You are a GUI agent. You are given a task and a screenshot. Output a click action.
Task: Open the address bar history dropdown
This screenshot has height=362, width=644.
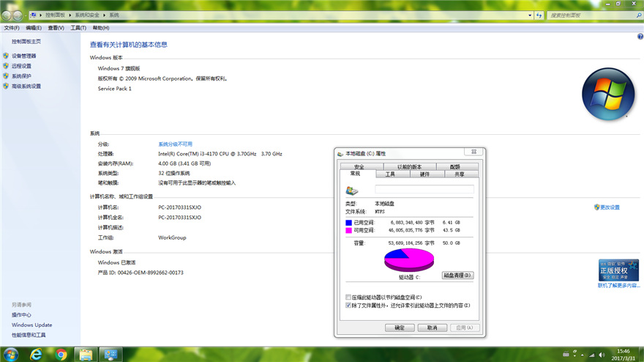coord(530,15)
